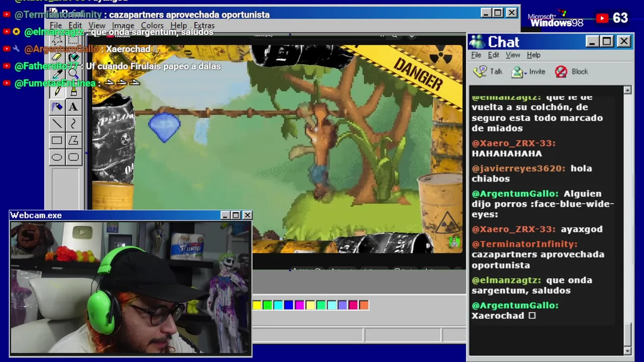Open Paint's Image menu

(x=123, y=25)
